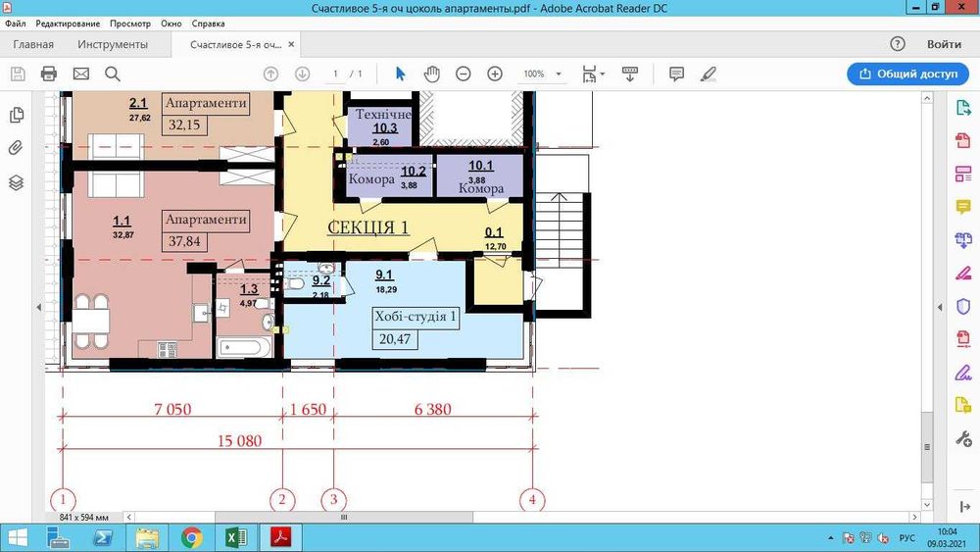Collapse right tools pane with arrow-bar icon
The width and height of the screenshot is (980, 552).
click(963, 506)
